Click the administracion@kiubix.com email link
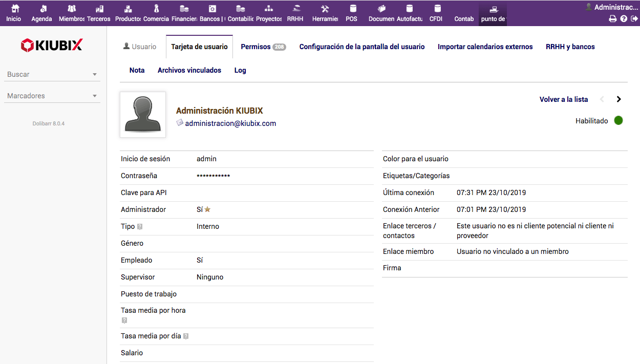 tap(230, 123)
